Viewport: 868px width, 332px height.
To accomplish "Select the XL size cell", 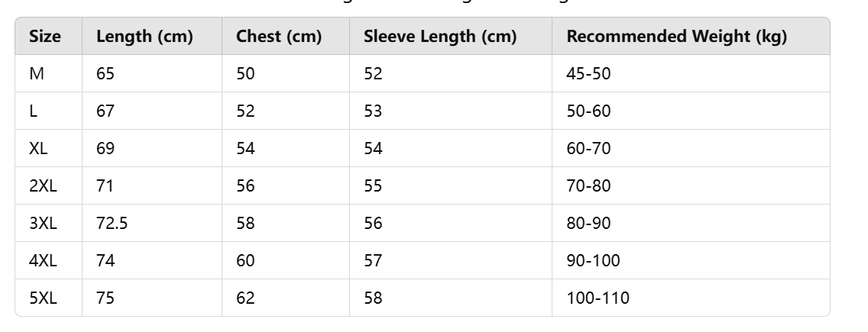I will coord(38,149).
